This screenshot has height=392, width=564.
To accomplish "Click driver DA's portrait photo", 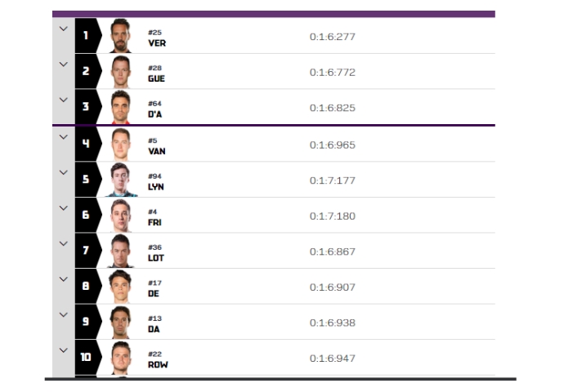I will click(x=120, y=322).
